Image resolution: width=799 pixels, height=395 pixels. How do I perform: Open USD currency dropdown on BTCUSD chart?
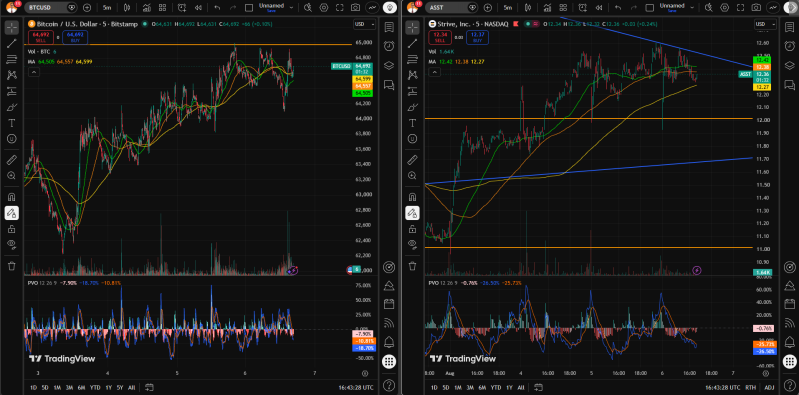tap(364, 24)
